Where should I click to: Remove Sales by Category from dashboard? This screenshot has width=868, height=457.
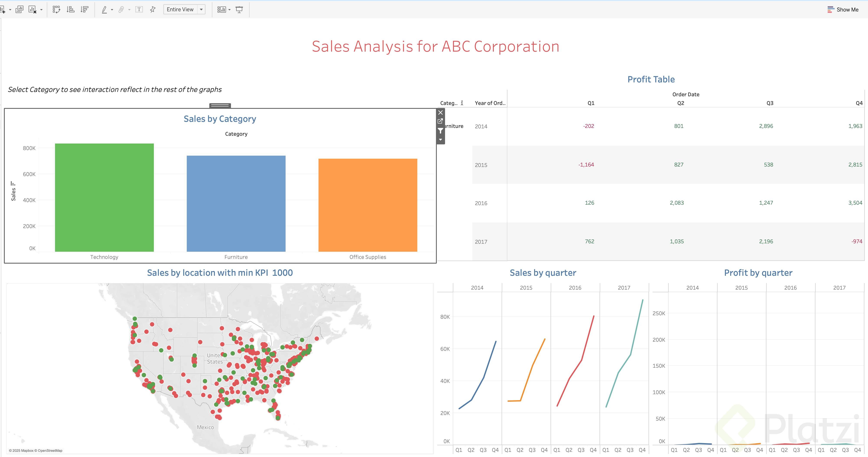pyautogui.click(x=441, y=113)
